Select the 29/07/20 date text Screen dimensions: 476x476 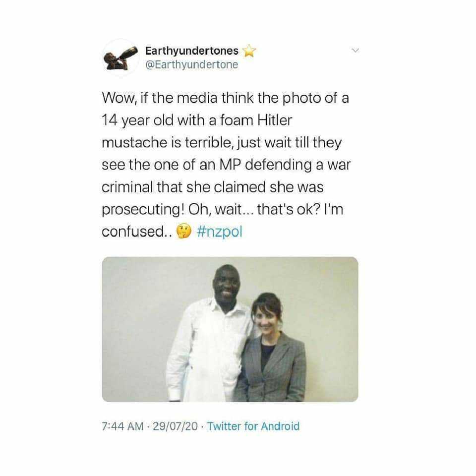(175, 426)
